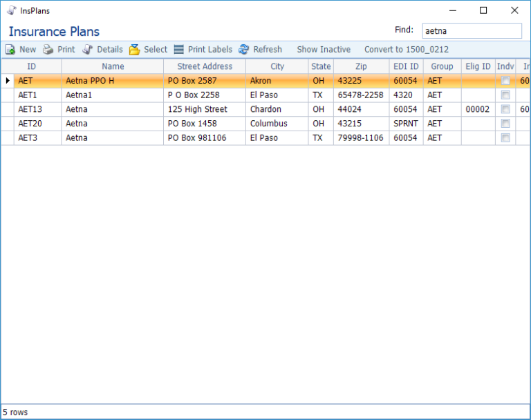Select the AET1 ID cell
The image size is (531, 420).
tap(37, 95)
